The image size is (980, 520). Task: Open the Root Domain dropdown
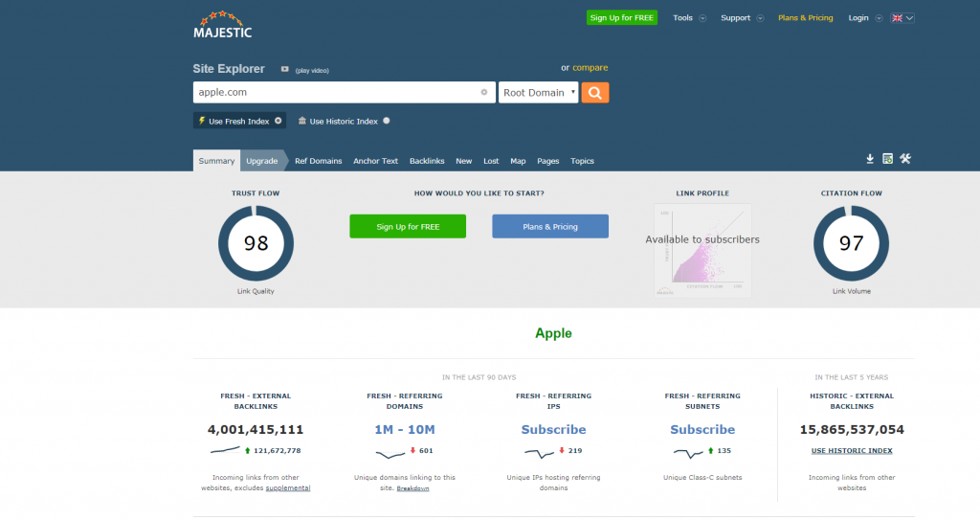coord(538,93)
